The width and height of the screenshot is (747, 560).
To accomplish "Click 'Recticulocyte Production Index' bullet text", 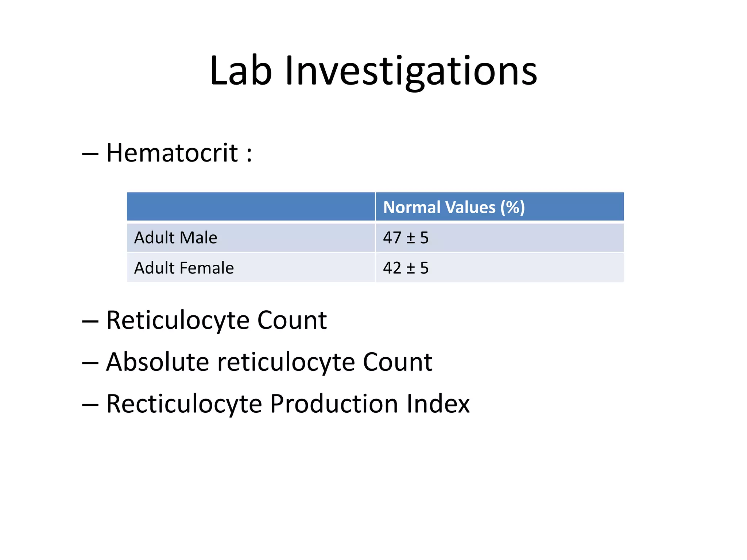I will 287,404.
